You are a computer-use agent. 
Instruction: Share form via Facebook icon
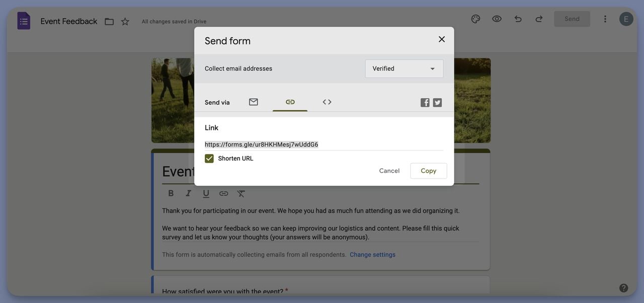[425, 103]
